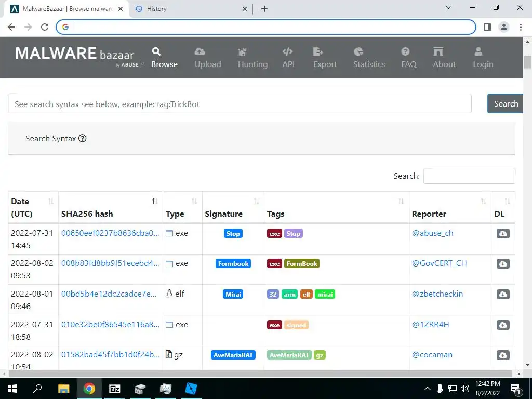Screen dimensions: 532x399
Task: Sort table by SHA256 hash column
Action: [x=111, y=208]
